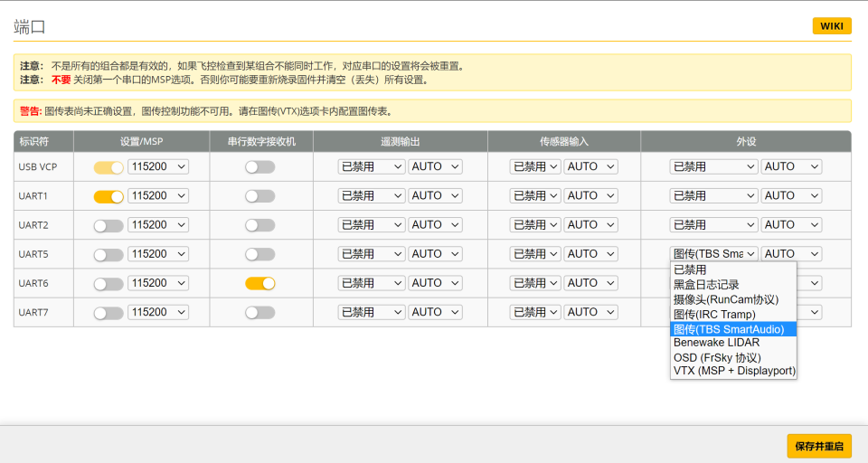Expand USB VCP sensor input dropdown
Screen dimensions: 868x463
click(x=534, y=166)
